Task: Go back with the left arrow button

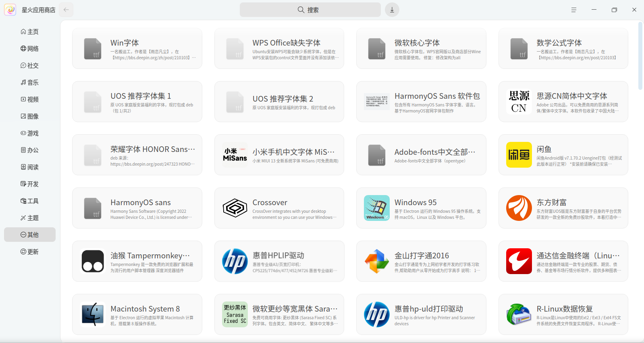Action: (66, 10)
